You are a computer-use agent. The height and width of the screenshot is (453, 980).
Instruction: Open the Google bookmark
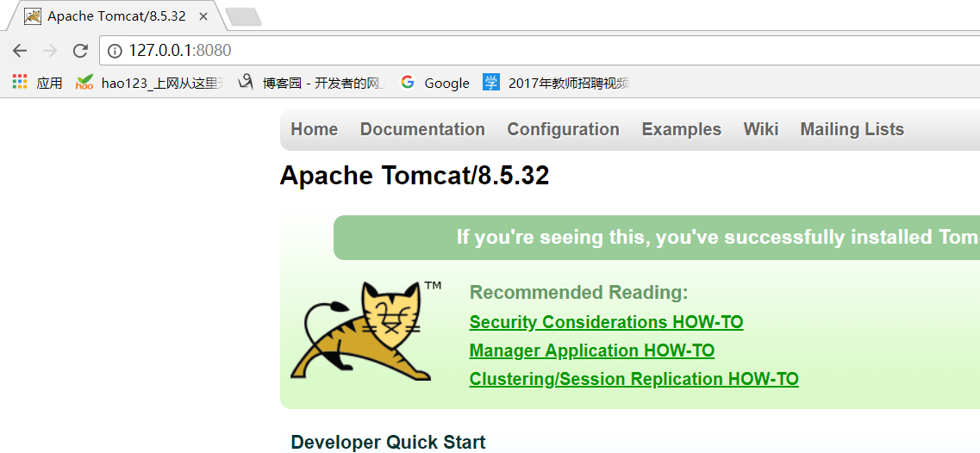coord(435,83)
